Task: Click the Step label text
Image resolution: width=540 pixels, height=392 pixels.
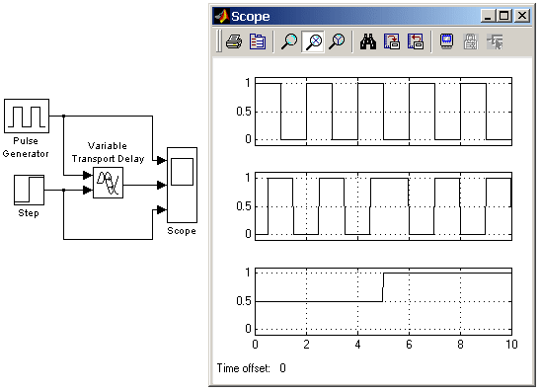Action: [x=29, y=213]
